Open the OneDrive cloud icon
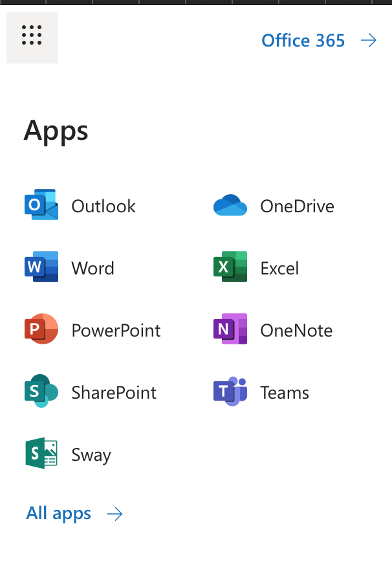392x567 pixels. click(x=230, y=205)
